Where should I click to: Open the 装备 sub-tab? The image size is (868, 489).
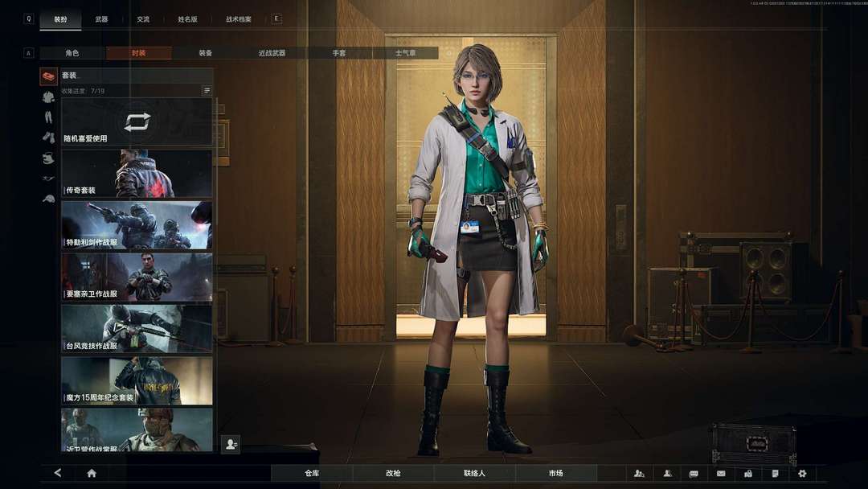(206, 53)
